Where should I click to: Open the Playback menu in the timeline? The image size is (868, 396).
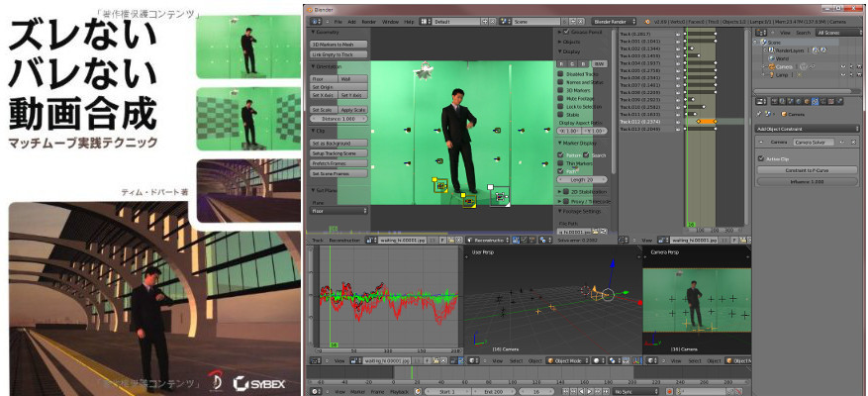pyautogui.click(x=399, y=392)
